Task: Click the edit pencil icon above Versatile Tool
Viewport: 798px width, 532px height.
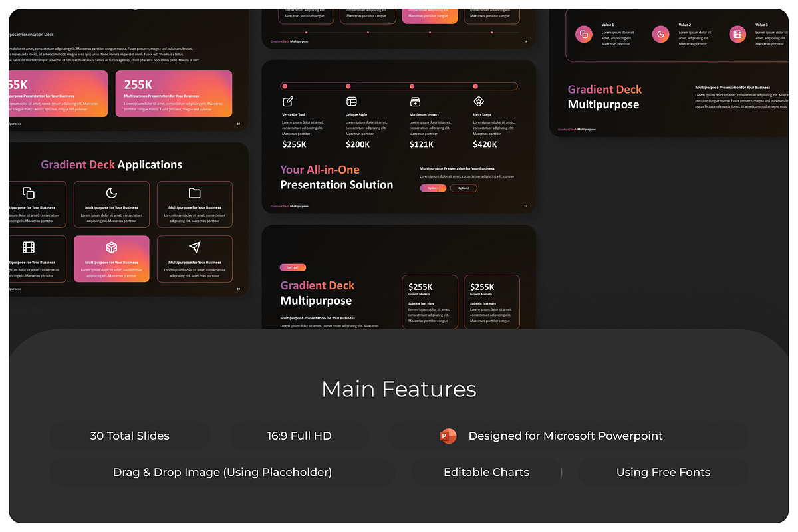Action: [x=288, y=102]
